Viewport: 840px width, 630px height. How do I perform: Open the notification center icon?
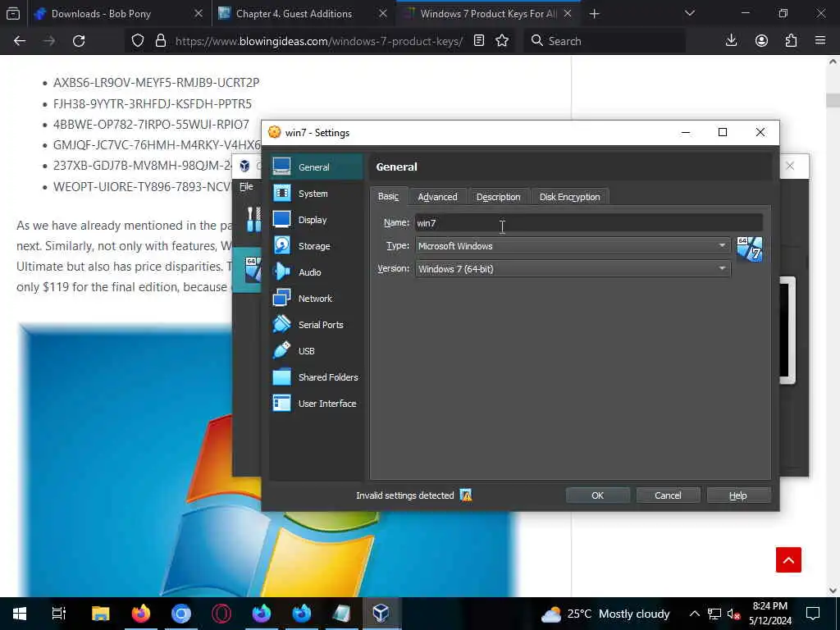pyautogui.click(x=813, y=614)
